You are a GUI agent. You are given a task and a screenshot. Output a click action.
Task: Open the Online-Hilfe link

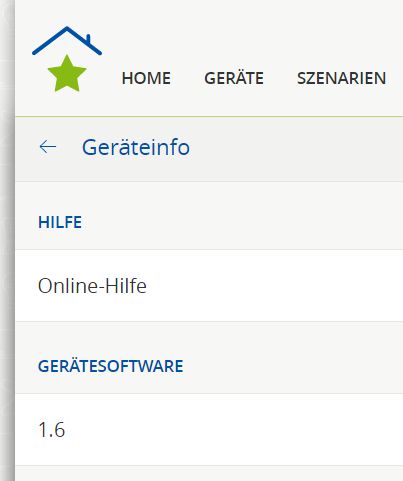click(92, 286)
